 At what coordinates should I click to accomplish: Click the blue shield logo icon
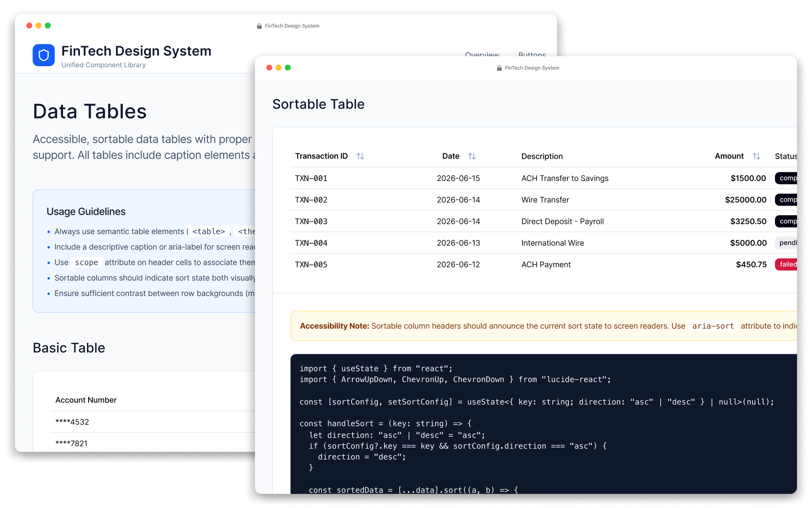(44, 55)
